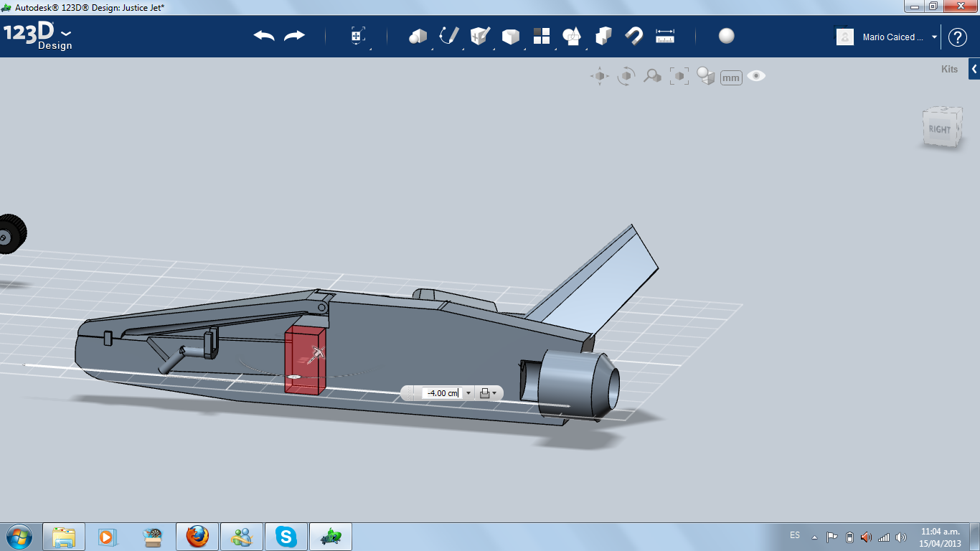Click the jet engine nozzle cylinder
This screenshot has width=980, height=551.
[x=578, y=384]
